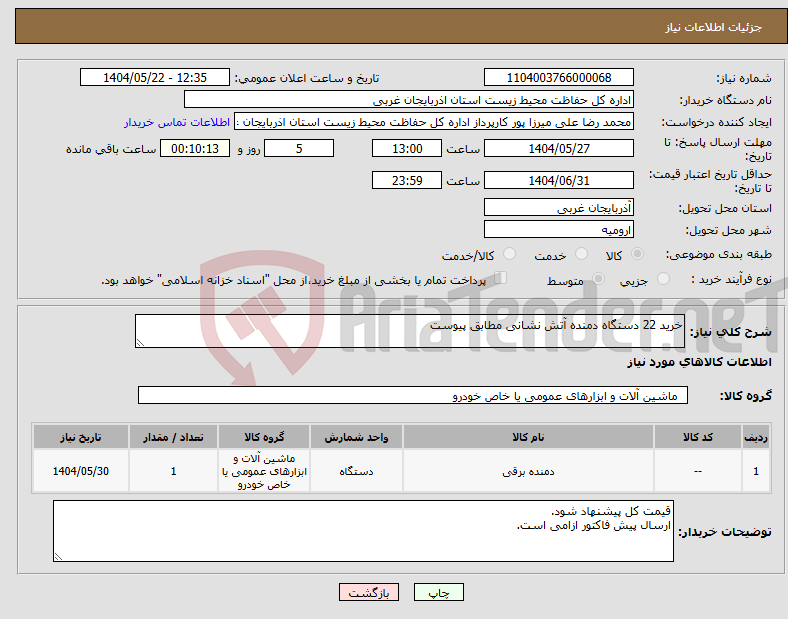Click the need number field 1104003766000068
Screen dimensions: 788x619
pos(558,77)
